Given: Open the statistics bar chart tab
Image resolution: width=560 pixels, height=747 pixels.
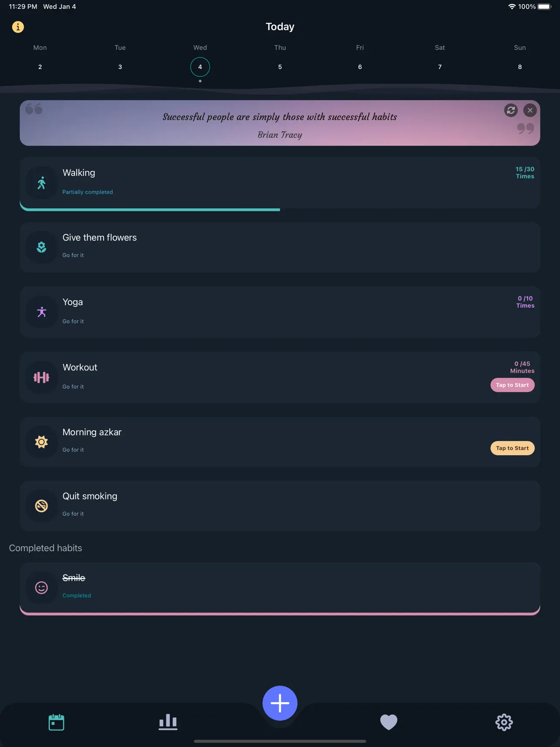Looking at the screenshot, I should pyautogui.click(x=168, y=722).
